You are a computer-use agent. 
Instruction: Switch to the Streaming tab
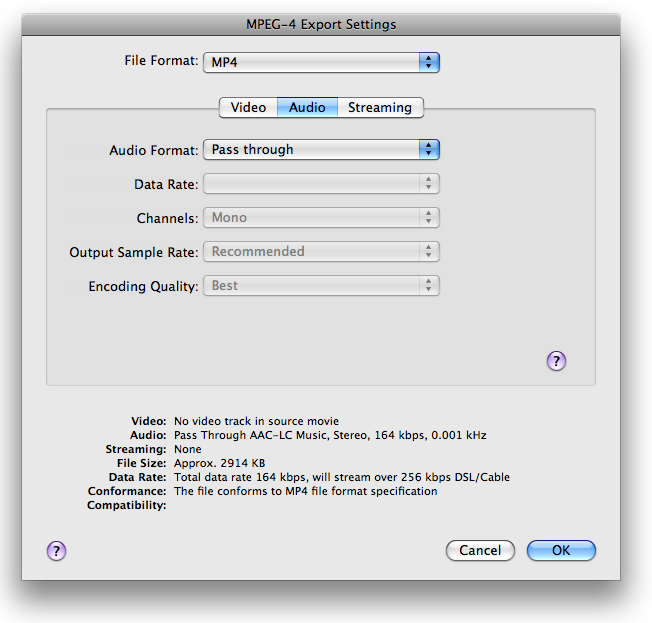coord(380,108)
